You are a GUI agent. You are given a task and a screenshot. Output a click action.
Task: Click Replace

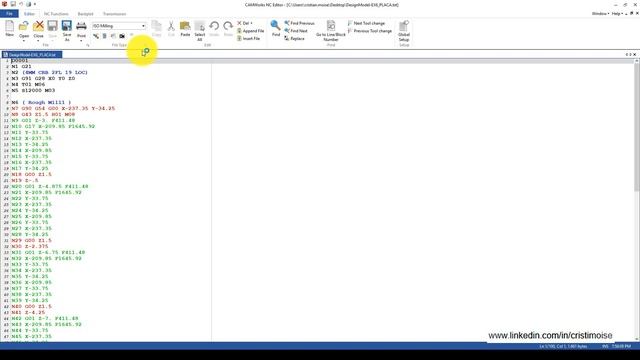(294, 38)
